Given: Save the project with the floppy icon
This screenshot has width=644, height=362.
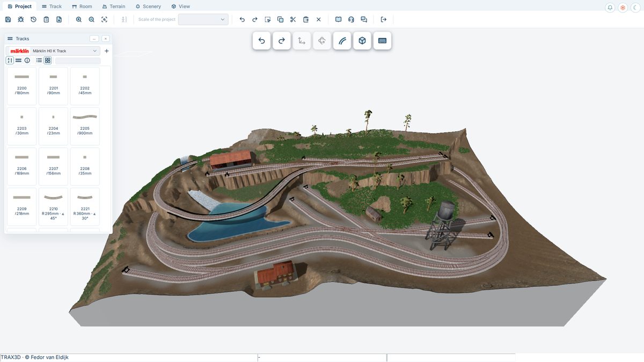Looking at the screenshot, I should coord(8,19).
